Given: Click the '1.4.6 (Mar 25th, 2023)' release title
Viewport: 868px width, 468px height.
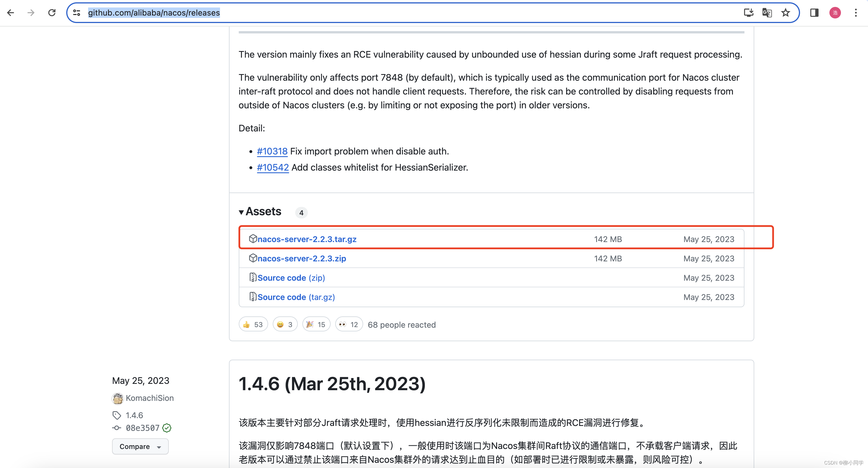Looking at the screenshot, I should [x=332, y=384].
